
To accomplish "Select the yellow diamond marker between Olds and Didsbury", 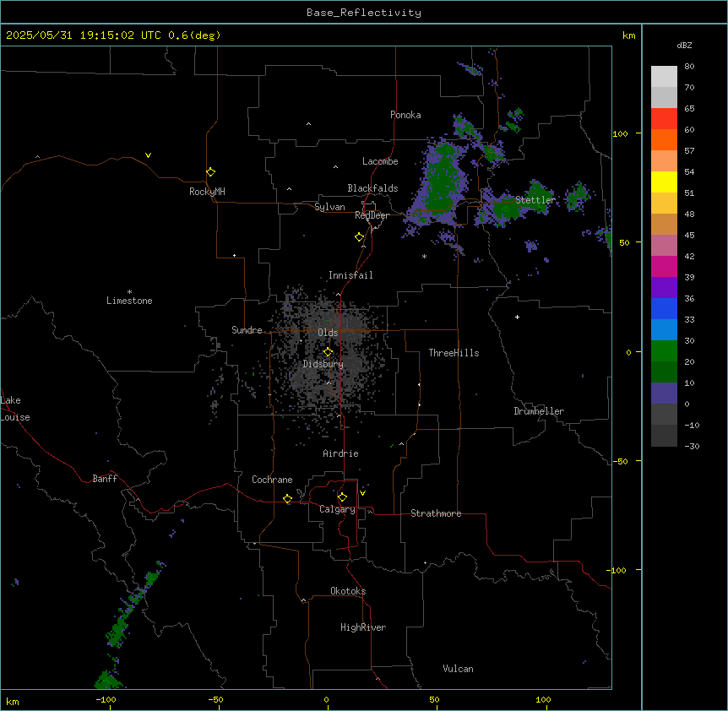I will [x=328, y=352].
